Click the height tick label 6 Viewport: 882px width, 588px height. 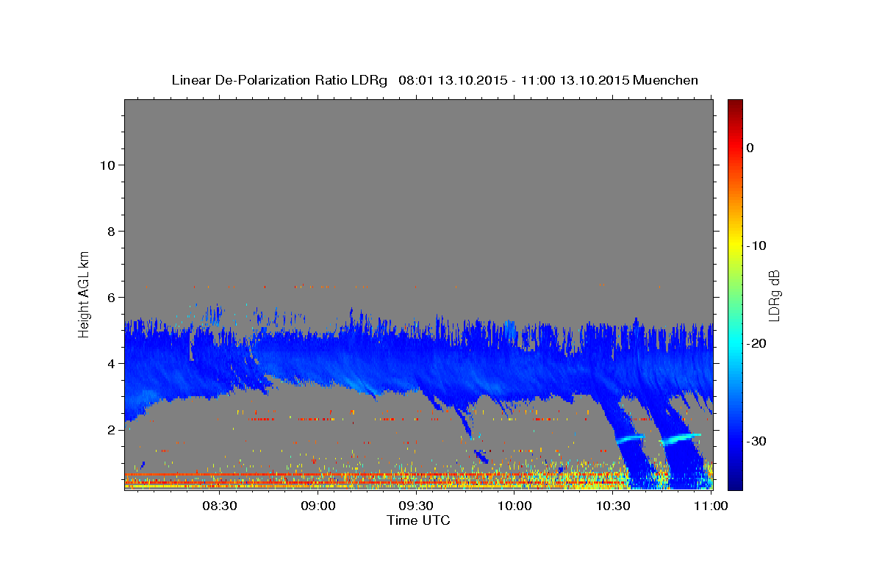click(112, 298)
